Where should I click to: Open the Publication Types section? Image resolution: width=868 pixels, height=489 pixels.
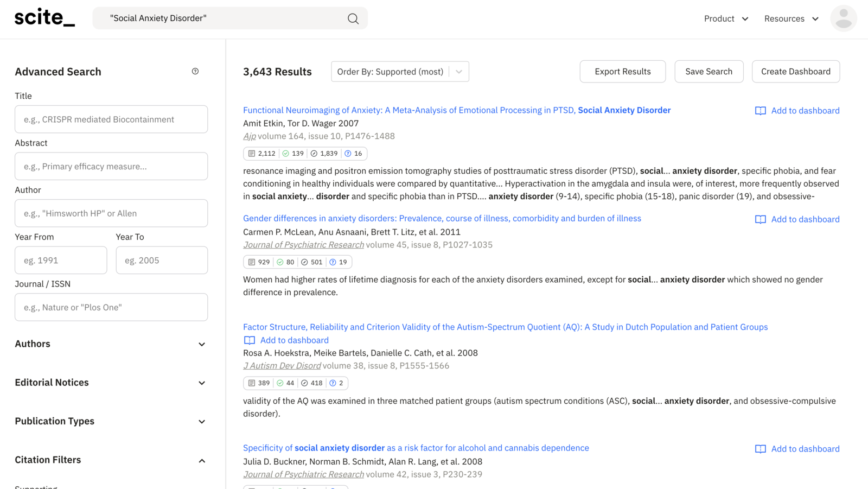[202, 421]
